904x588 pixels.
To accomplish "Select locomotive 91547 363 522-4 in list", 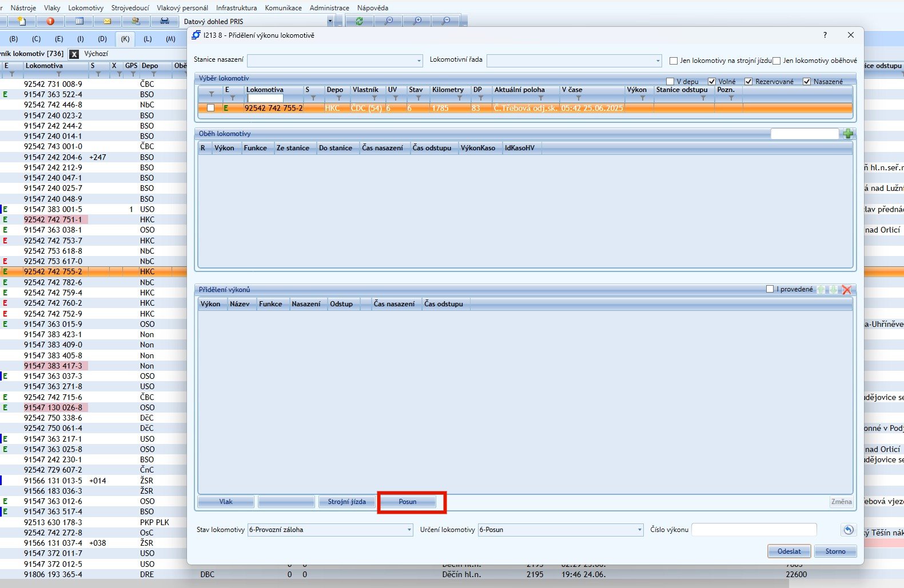I will pyautogui.click(x=53, y=94).
